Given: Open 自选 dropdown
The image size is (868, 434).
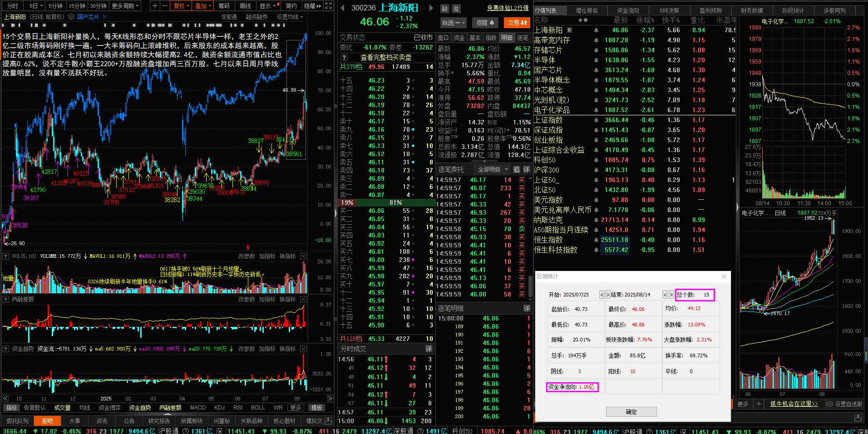Looking at the screenshot, I should pos(453,22).
